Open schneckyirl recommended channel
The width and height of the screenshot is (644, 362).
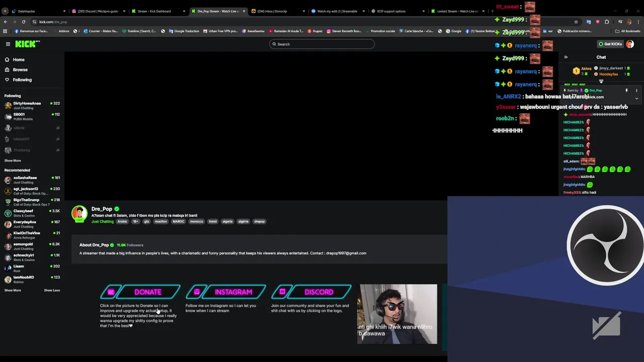32,257
